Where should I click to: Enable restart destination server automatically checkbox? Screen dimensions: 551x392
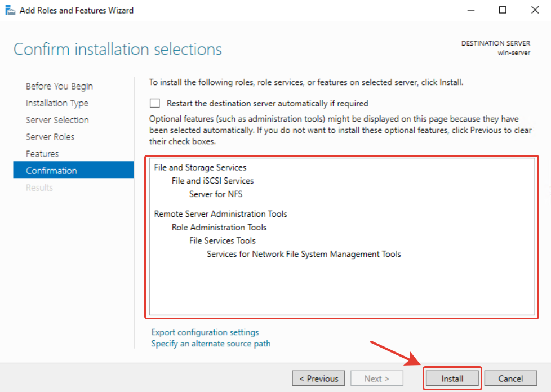pos(154,103)
